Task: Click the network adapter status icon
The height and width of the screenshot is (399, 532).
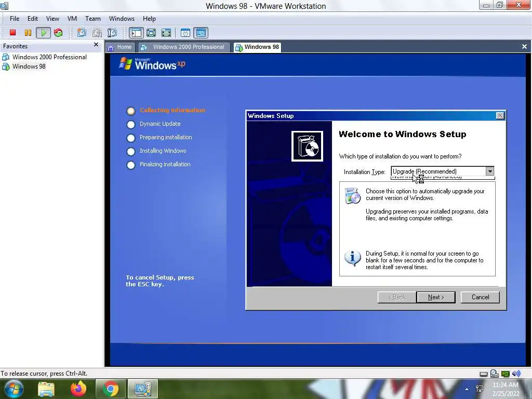Action: [505, 374]
